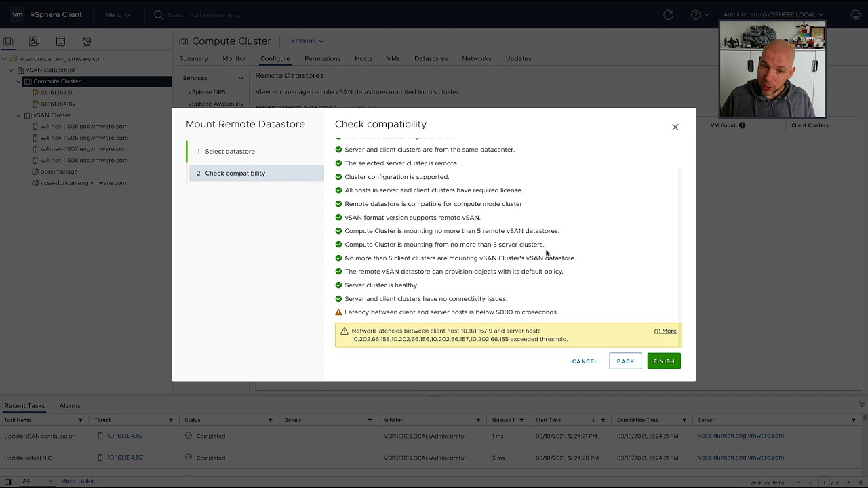Switch to the VMs tab
The width and height of the screenshot is (868, 488).
pyautogui.click(x=393, y=58)
